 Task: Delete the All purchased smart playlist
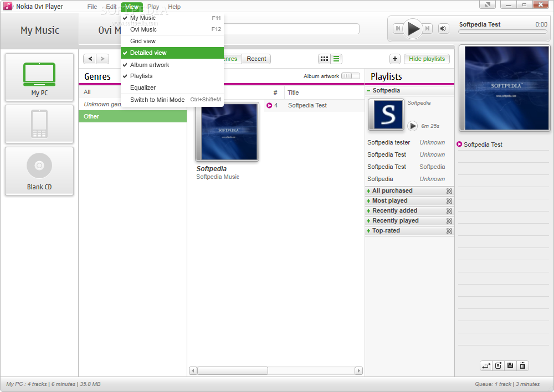(x=449, y=191)
